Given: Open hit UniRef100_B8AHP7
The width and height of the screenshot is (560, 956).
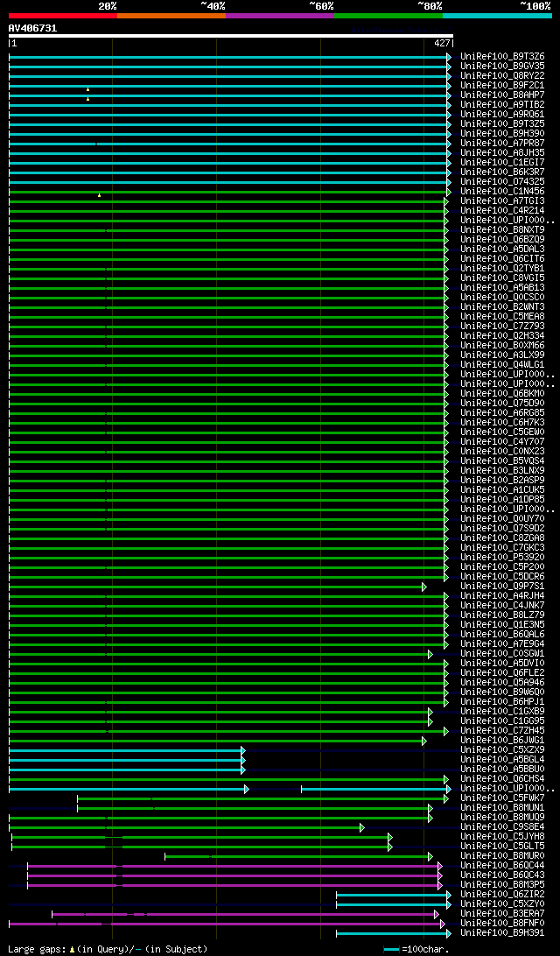Looking at the screenshot, I should click(x=503, y=95).
